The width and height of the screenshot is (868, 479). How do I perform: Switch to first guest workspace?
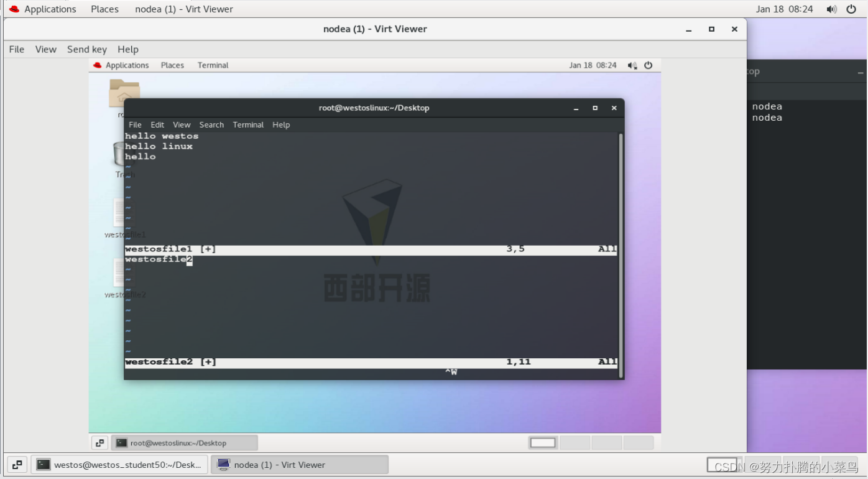(x=543, y=443)
